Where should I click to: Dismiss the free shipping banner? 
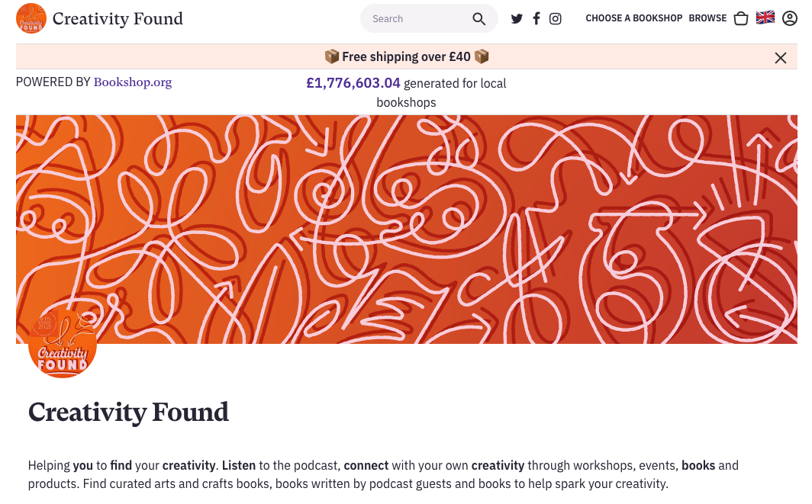coord(780,58)
